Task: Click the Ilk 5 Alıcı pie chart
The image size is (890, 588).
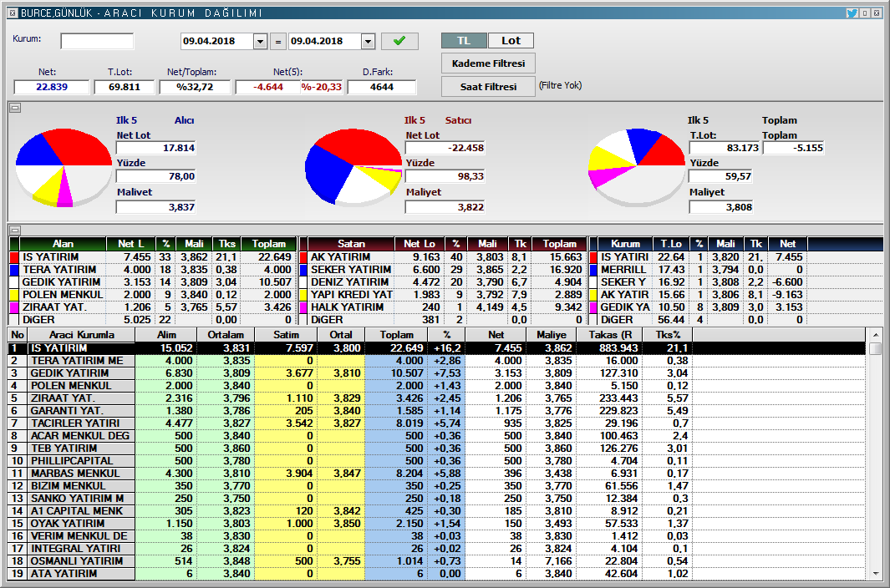Action: pos(64,167)
